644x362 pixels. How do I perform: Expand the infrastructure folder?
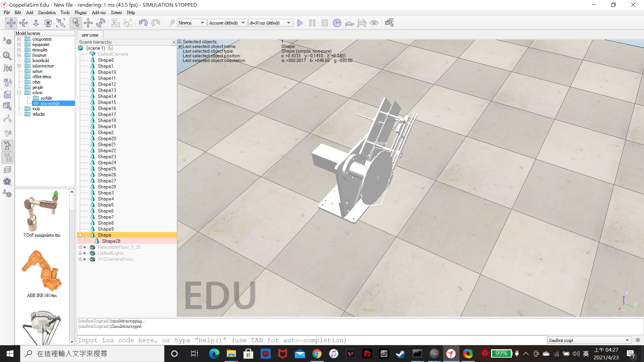point(19,66)
